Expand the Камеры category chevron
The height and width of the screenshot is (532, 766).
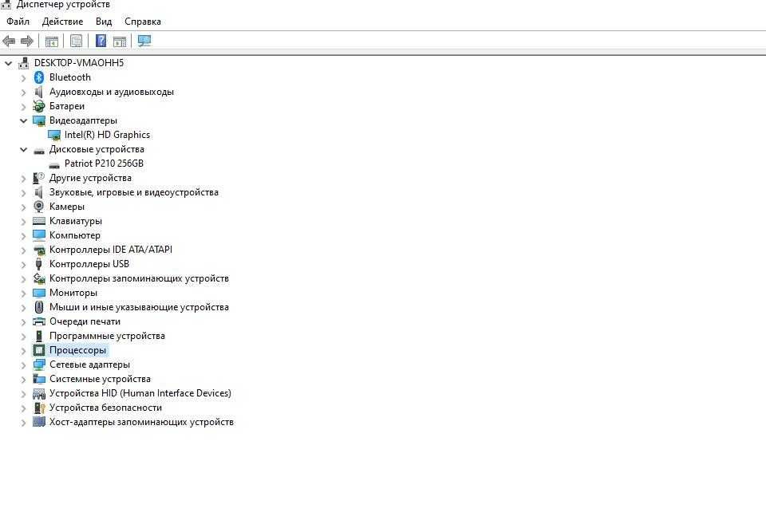coord(23,207)
